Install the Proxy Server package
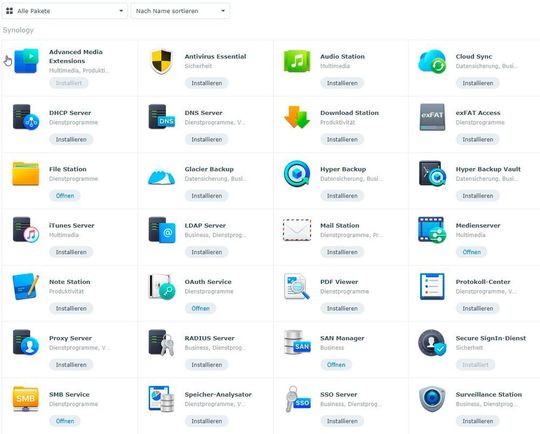The height and width of the screenshot is (434, 540). click(71, 365)
